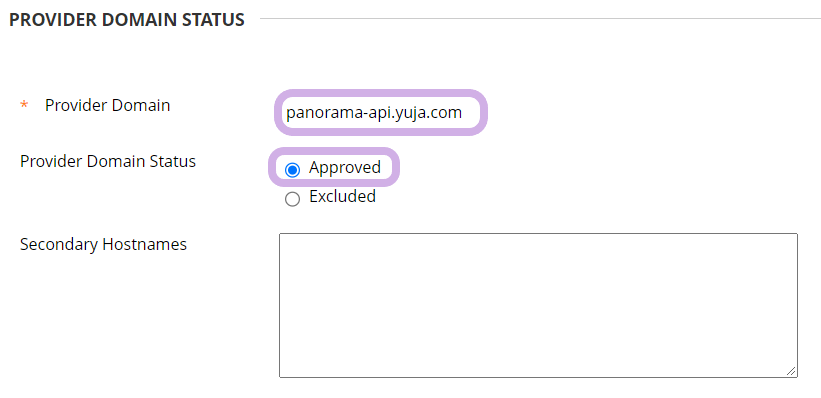Image resolution: width=821 pixels, height=398 pixels.
Task: Click the blue filled dot of Approved
Action: pyautogui.click(x=292, y=170)
